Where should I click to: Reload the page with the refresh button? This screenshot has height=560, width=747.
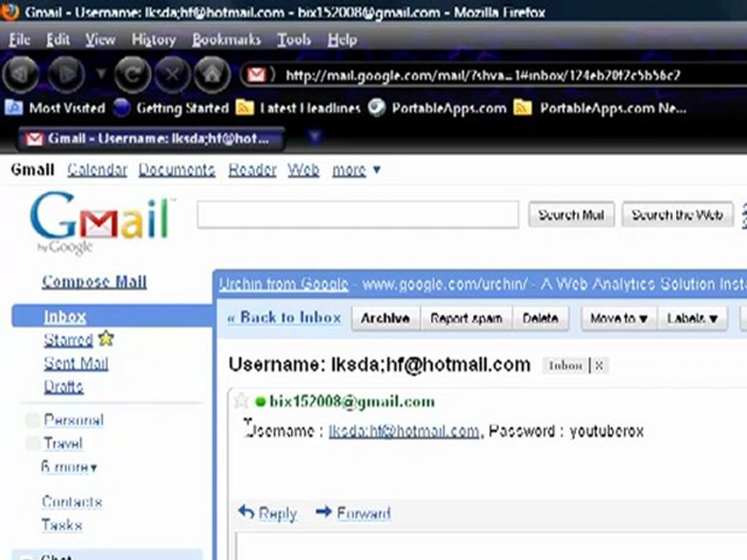132,75
